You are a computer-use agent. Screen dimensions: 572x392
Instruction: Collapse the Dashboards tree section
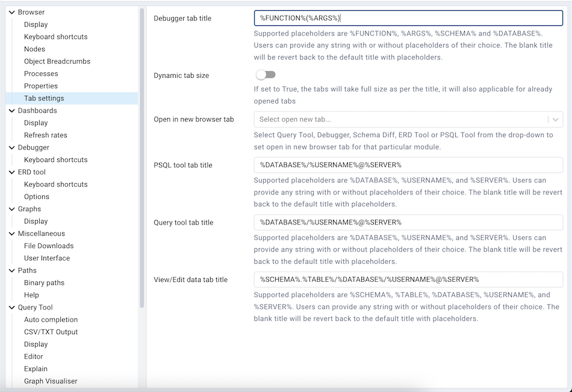point(11,110)
